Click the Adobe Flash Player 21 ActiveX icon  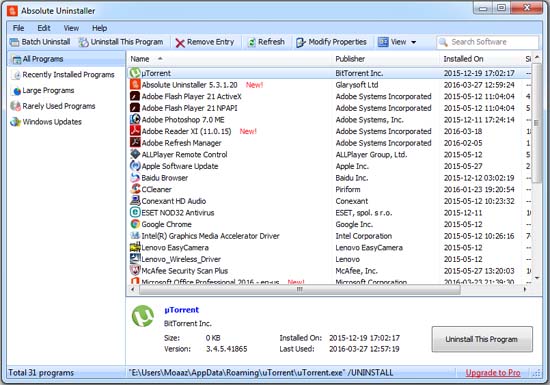pos(135,96)
